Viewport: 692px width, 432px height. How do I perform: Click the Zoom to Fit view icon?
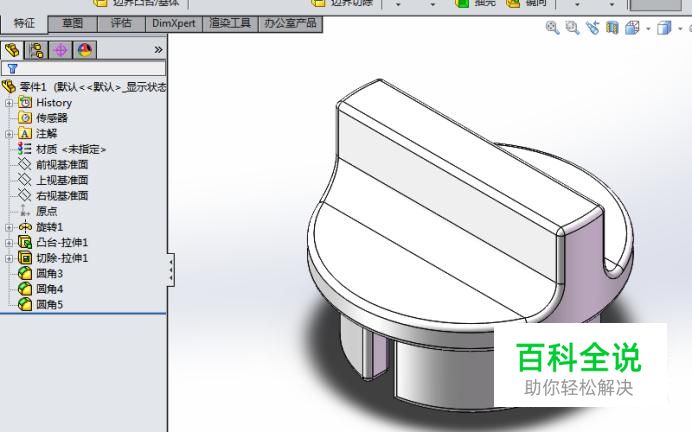tap(552, 28)
